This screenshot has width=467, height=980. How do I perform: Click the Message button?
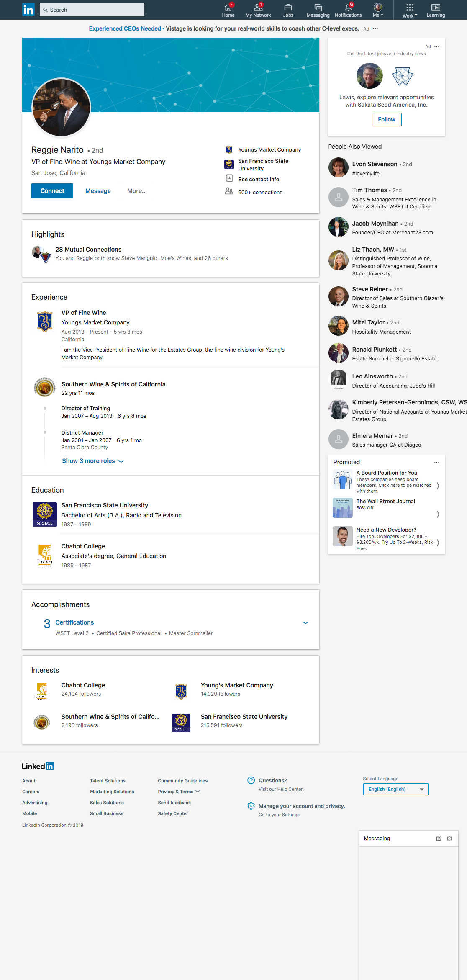pyautogui.click(x=98, y=191)
